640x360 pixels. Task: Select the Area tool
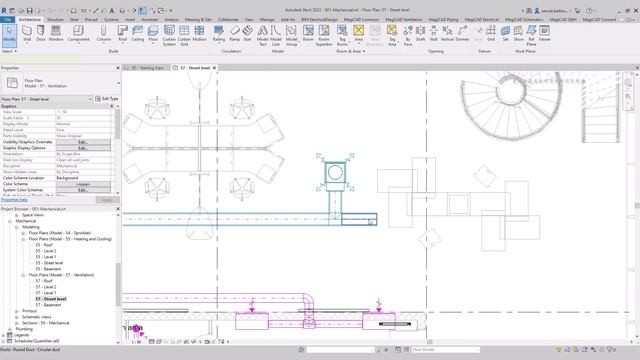[358, 33]
